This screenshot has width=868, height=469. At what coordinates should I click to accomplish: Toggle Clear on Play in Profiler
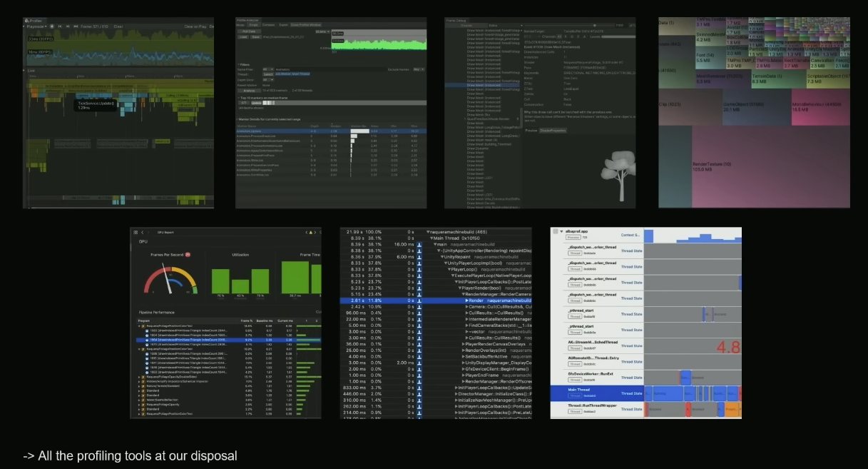click(x=195, y=26)
